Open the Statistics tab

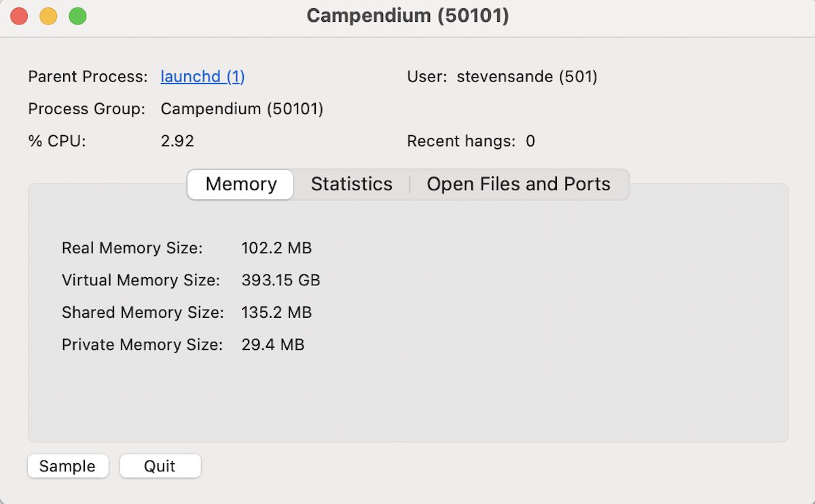351,184
